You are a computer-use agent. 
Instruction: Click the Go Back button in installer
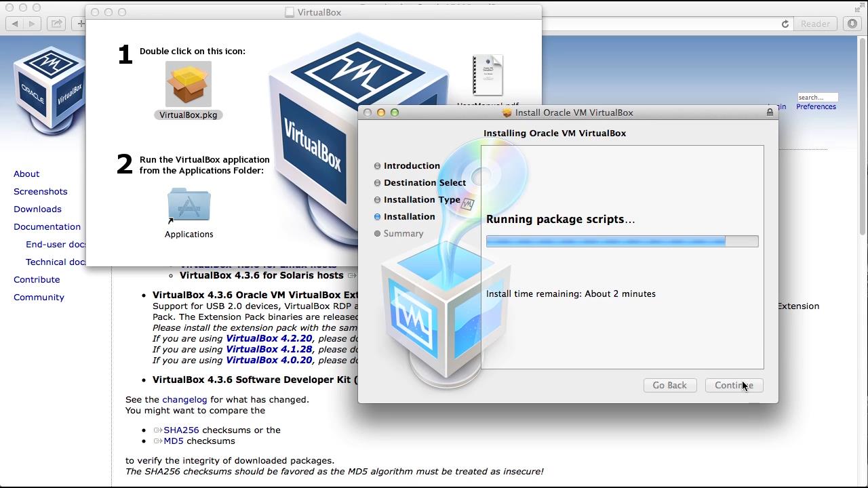click(x=669, y=385)
